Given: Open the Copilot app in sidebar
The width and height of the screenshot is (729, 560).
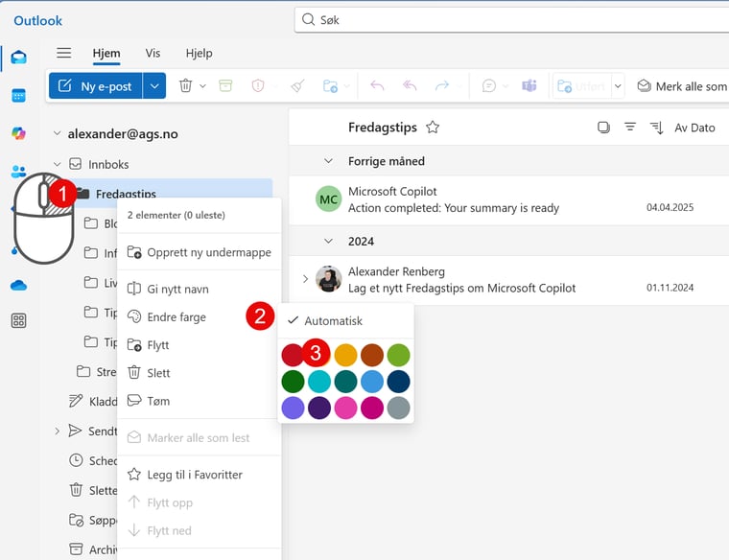Looking at the screenshot, I should [x=18, y=133].
